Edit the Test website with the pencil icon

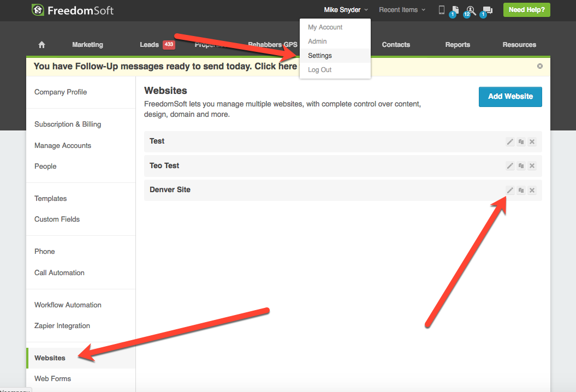coord(510,141)
